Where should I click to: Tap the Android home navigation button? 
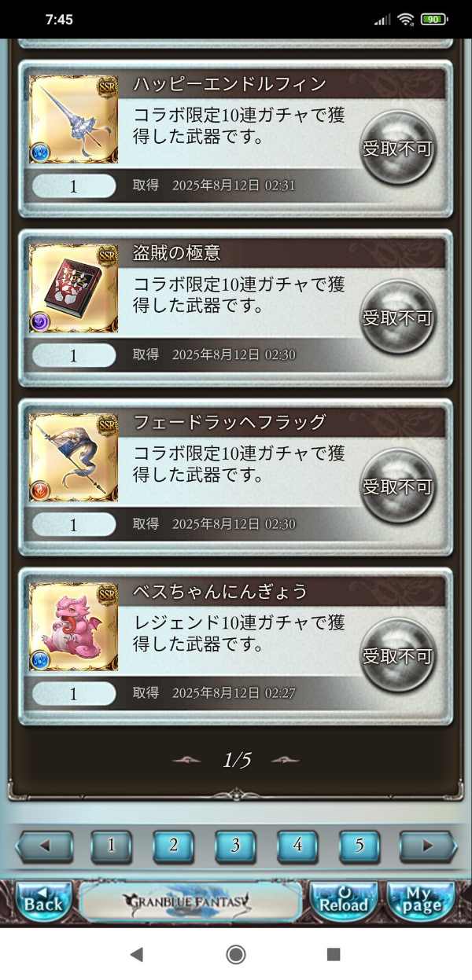235,954
